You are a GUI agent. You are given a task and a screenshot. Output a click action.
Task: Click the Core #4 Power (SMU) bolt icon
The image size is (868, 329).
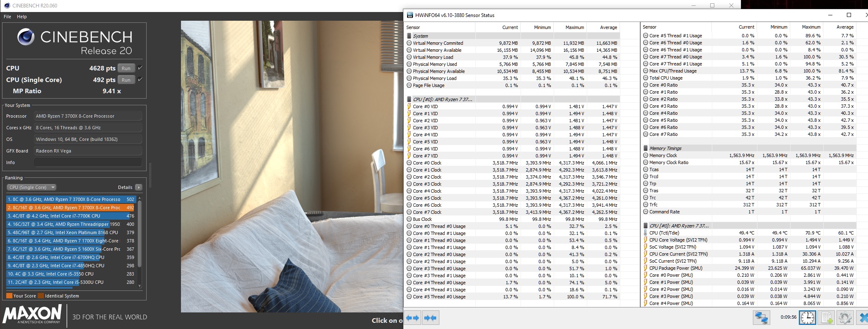pyautogui.click(x=646, y=303)
